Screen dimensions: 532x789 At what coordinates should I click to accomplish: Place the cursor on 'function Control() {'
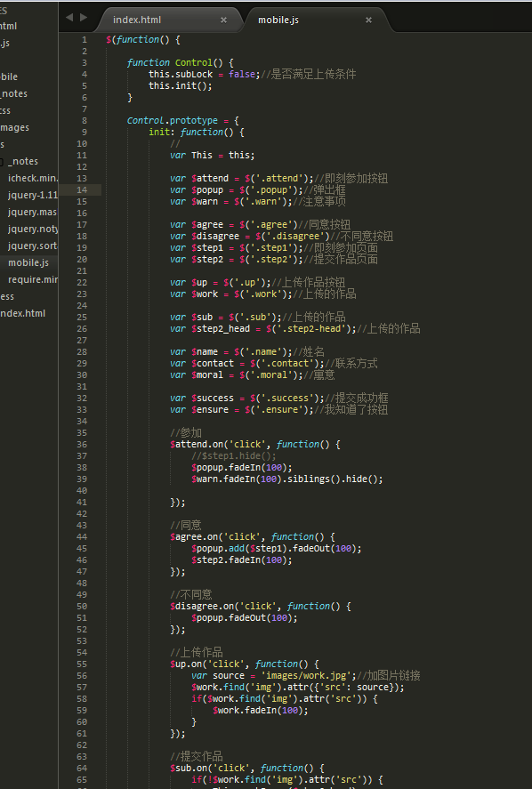tap(181, 63)
